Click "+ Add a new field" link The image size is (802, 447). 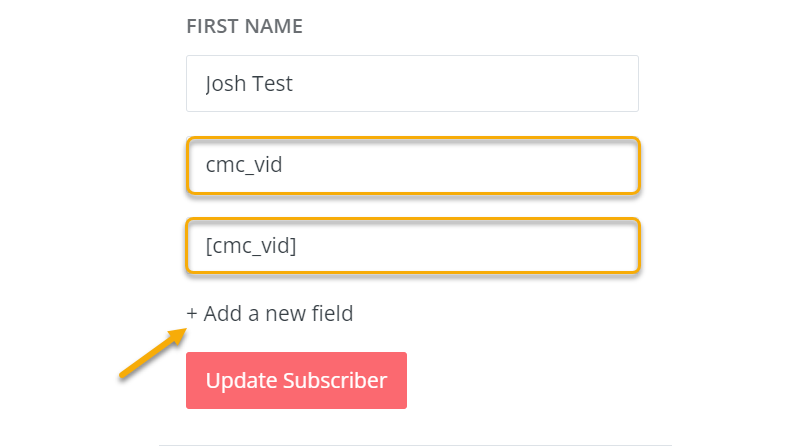(x=270, y=314)
